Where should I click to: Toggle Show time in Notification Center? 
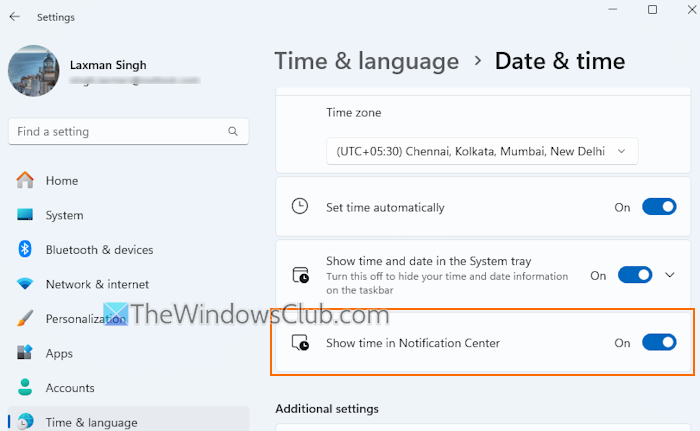659,343
